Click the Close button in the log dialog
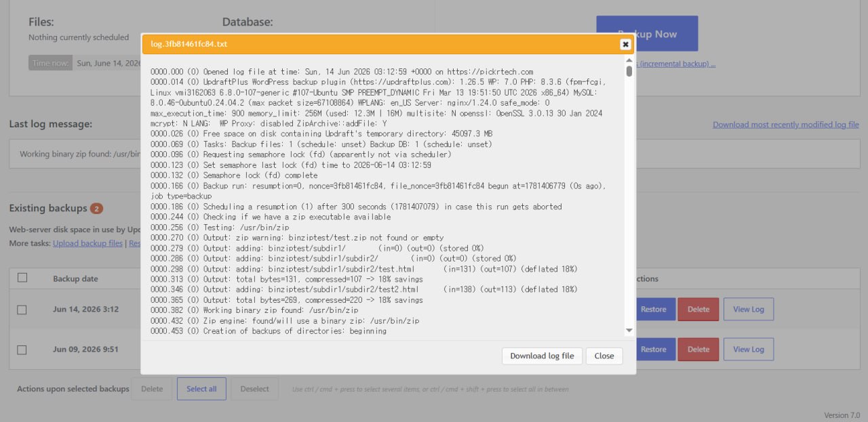This screenshot has width=868, height=422. coord(604,356)
